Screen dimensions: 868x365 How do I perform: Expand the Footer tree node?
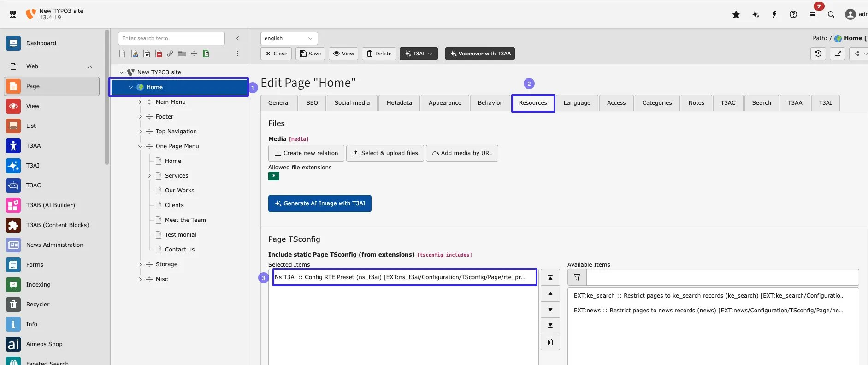coord(140,117)
